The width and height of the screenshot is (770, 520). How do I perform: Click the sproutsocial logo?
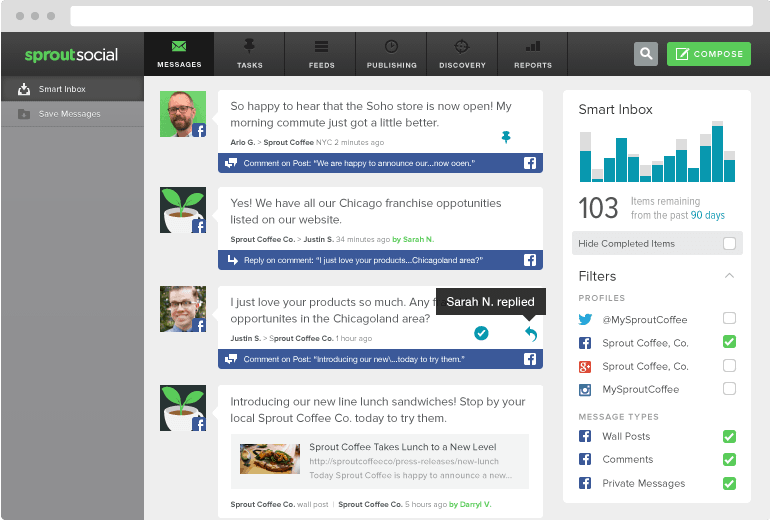tap(71, 55)
